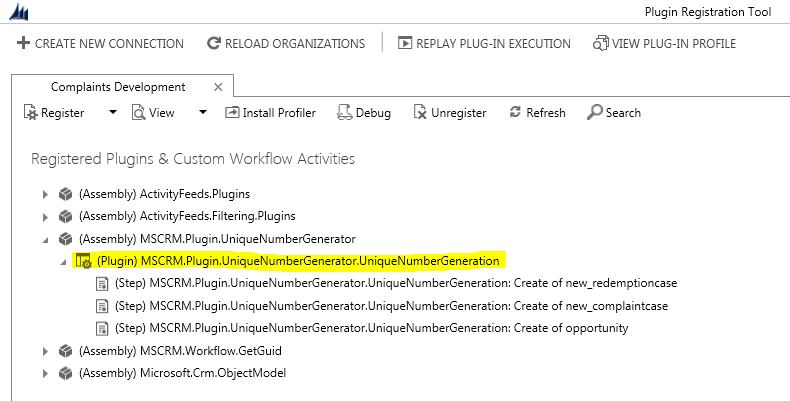Screen dimensions: 790x401
Task: Select step Create of new_redemptioncase
Action: click(396, 283)
